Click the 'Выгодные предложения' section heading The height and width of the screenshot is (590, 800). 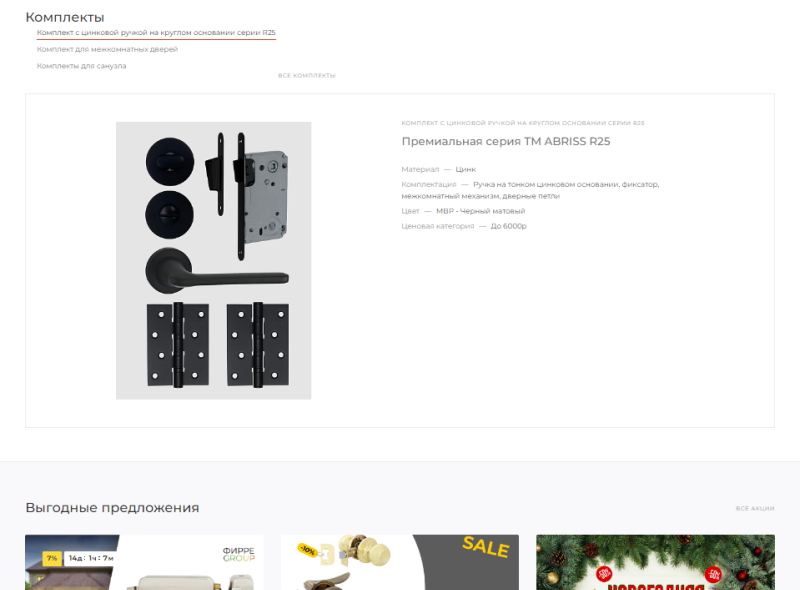[112, 508]
